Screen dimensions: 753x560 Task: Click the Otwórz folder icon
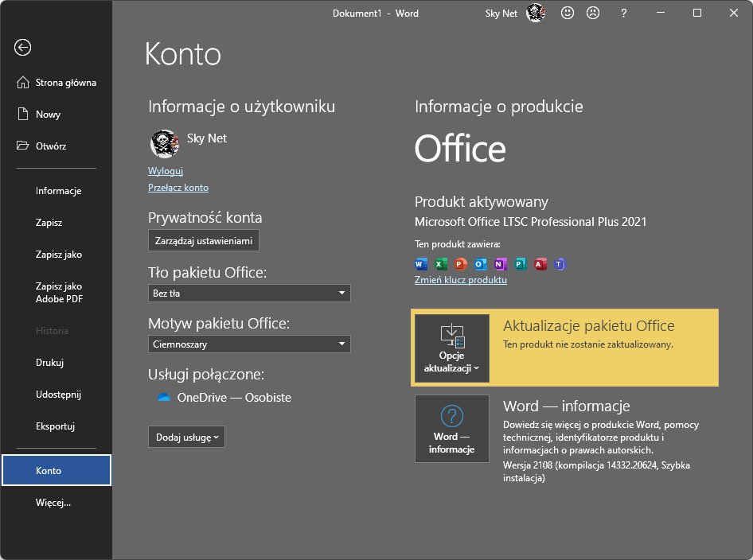pos(22,146)
